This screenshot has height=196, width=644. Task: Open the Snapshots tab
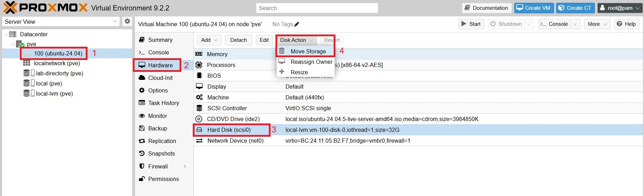tap(164, 153)
